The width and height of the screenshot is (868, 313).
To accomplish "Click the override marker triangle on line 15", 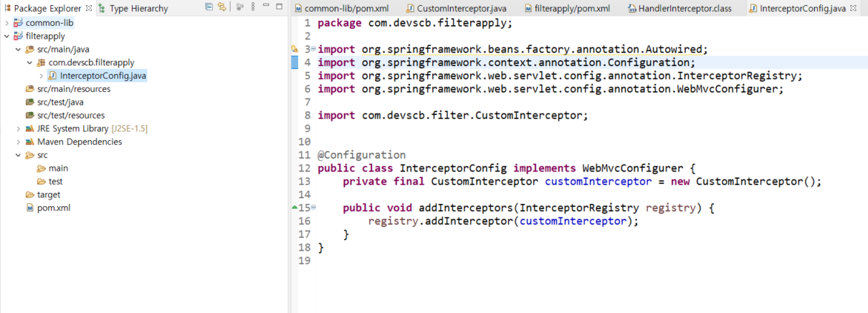I will [294, 207].
